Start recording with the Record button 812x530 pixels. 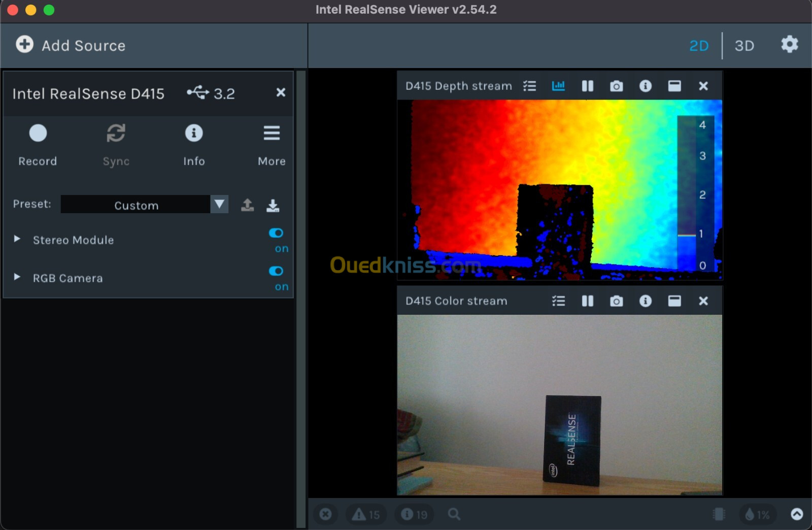[x=38, y=145]
